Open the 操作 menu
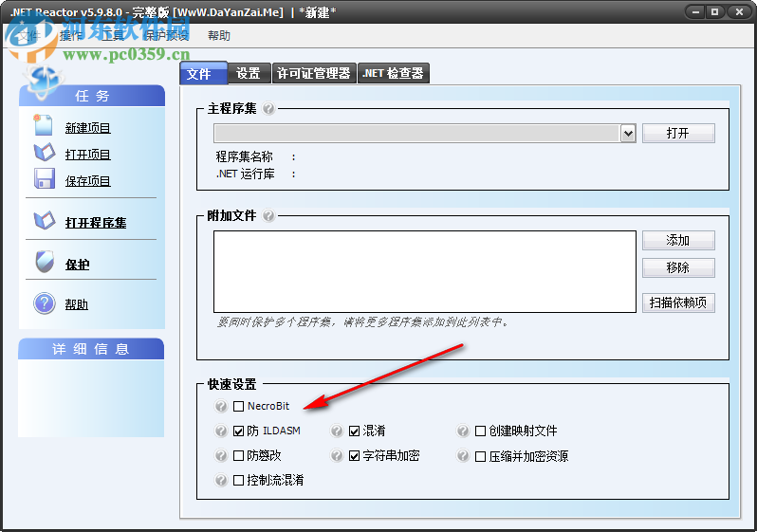The width and height of the screenshot is (757, 532). 71,35
